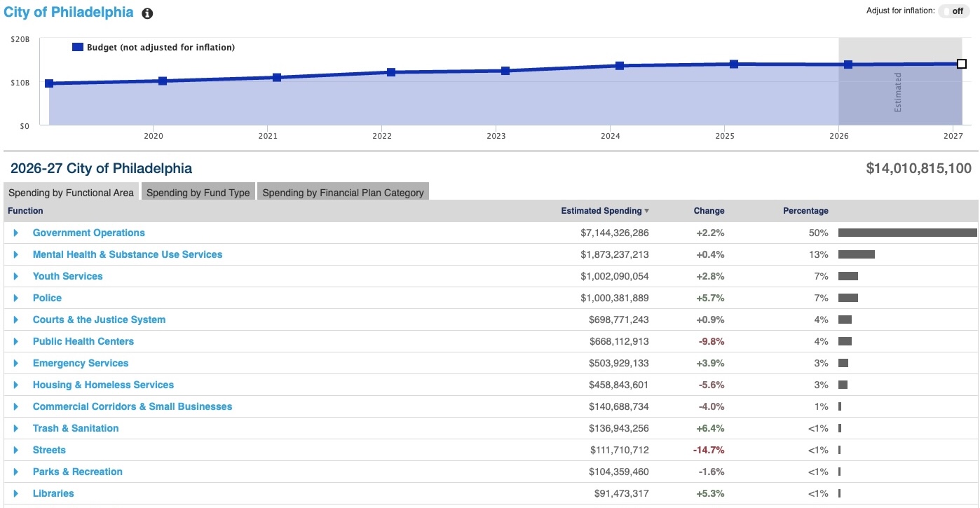The width and height of the screenshot is (980, 508).
Task: Sort by the Function column header
Action: (25, 211)
